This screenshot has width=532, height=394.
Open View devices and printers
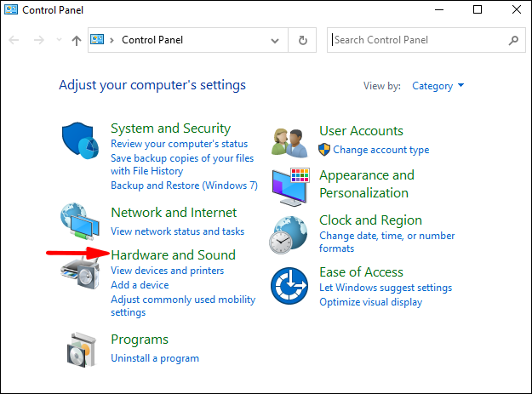point(167,271)
